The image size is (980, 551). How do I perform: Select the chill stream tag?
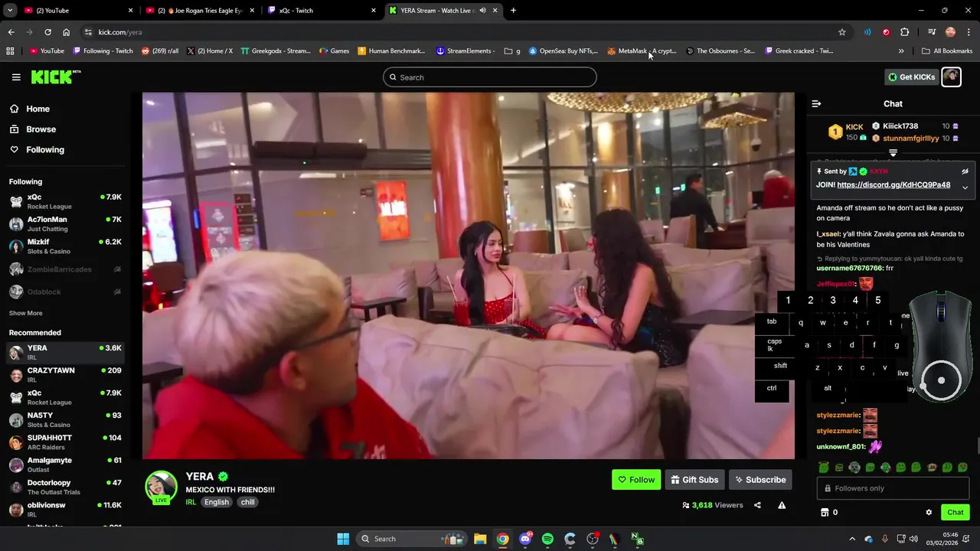tap(247, 502)
